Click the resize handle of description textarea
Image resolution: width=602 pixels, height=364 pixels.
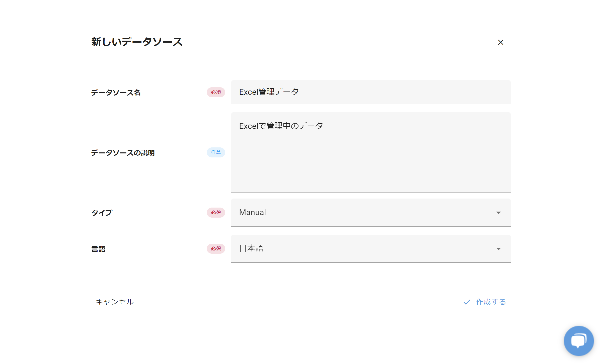point(509,191)
